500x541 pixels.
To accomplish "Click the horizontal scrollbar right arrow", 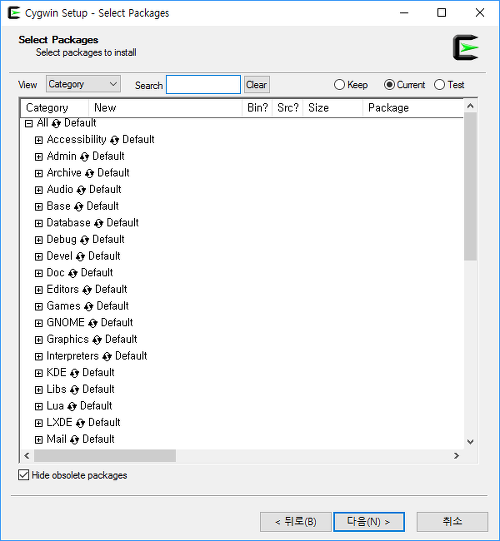I will pyautogui.click(x=456, y=456).
